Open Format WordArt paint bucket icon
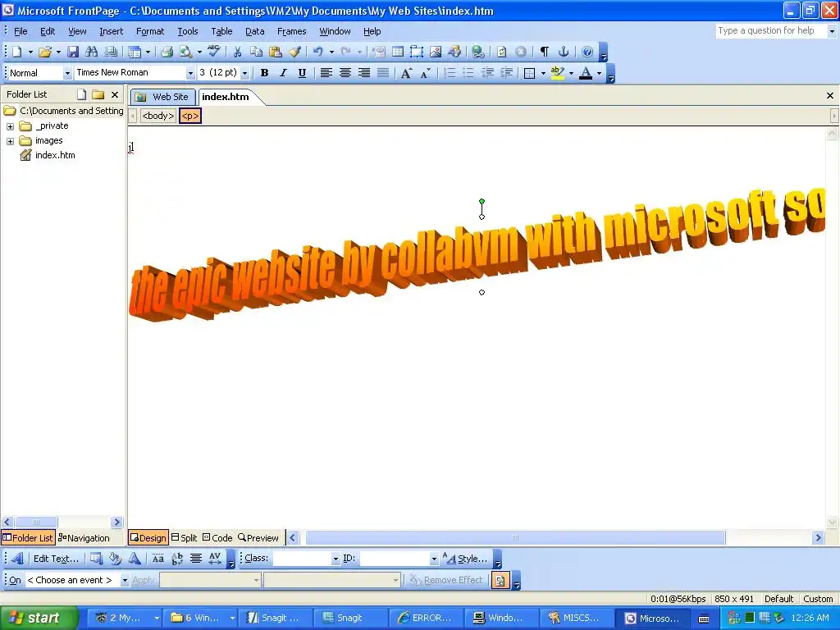This screenshot has width=840, height=630. click(115, 559)
